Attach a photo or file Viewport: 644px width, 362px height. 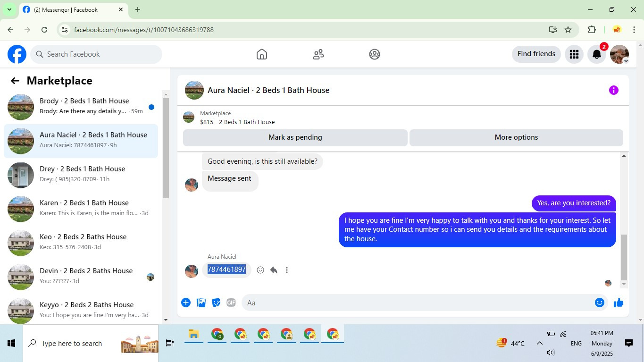201,303
